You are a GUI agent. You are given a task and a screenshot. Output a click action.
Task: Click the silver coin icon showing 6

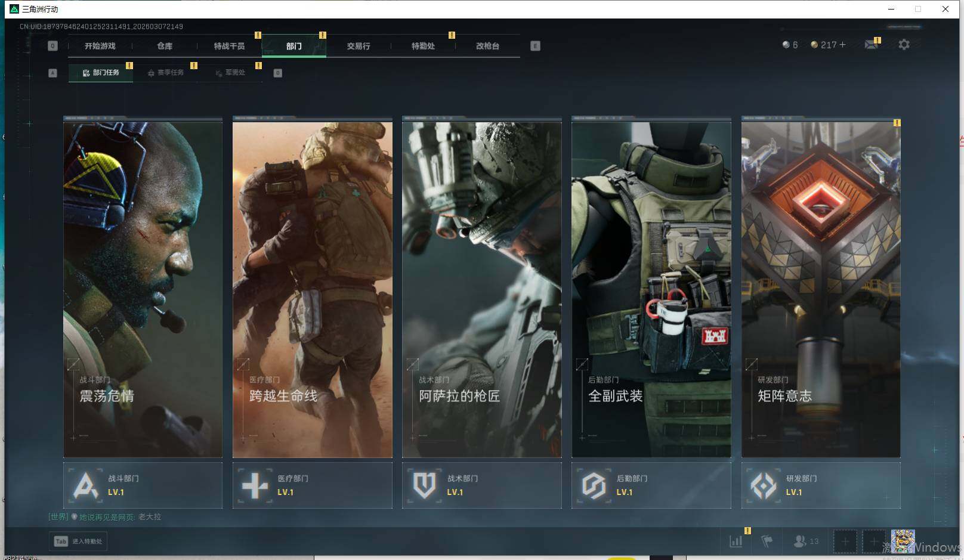coord(786,45)
